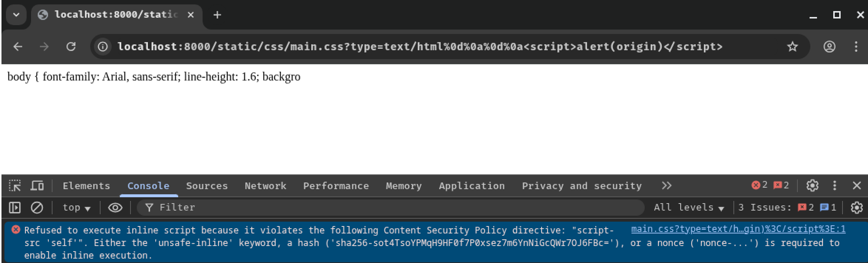Open the DevTools settings gear
Image resolution: width=868 pixels, height=263 pixels.
pos(812,185)
